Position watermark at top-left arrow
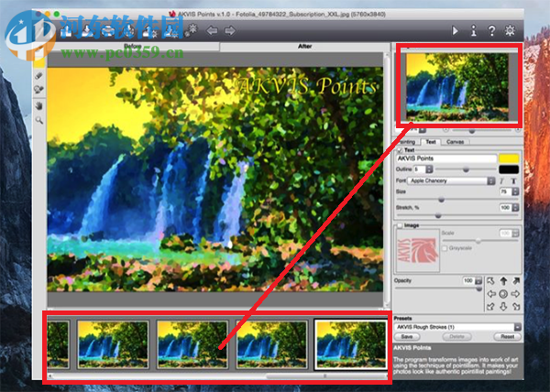The height and width of the screenshot is (392, 550). point(490,281)
